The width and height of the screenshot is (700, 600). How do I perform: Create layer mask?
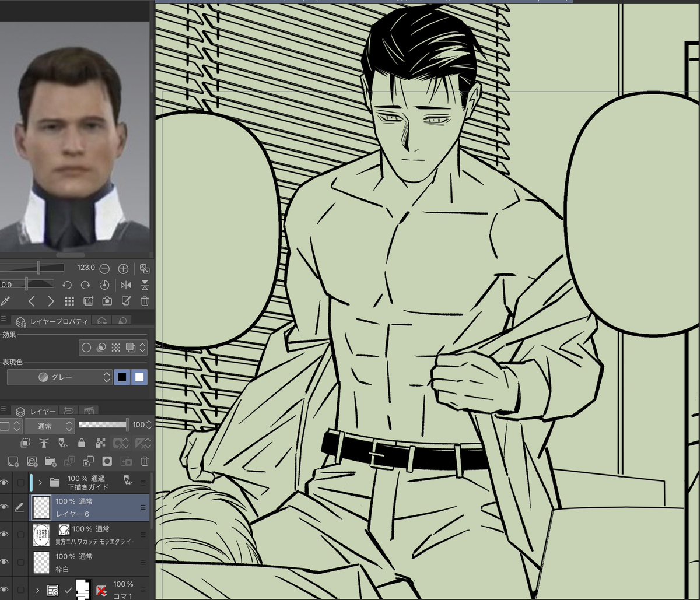click(107, 461)
